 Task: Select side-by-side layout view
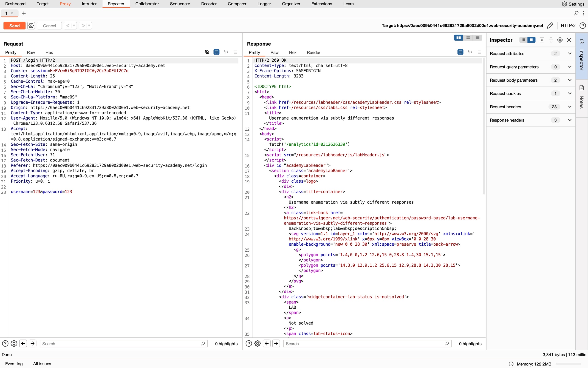458,38
